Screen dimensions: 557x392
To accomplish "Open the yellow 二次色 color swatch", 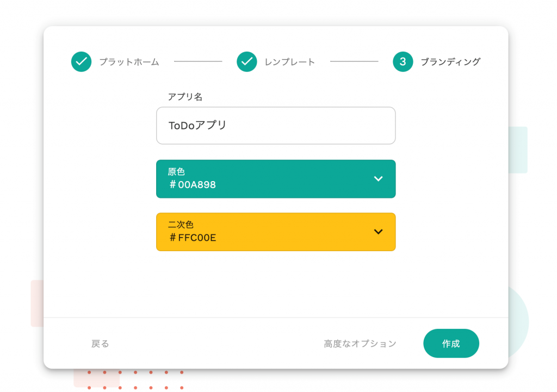I will pyautogui.click(x=276, y=232).
